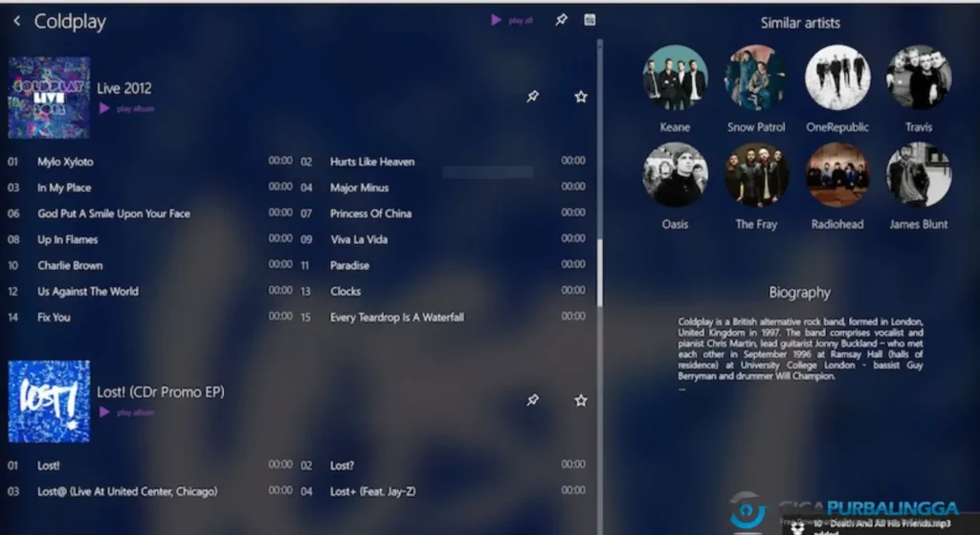This screenshot has height=535, width=980.
Task: Click the Similar artists heading
Action: pyautogui.click(x=800, y=23)
